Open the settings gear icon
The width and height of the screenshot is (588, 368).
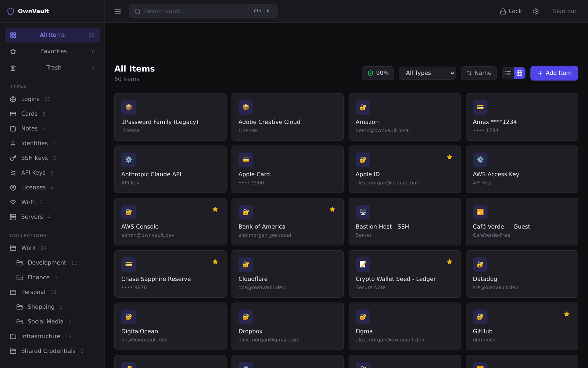(536, 11)
